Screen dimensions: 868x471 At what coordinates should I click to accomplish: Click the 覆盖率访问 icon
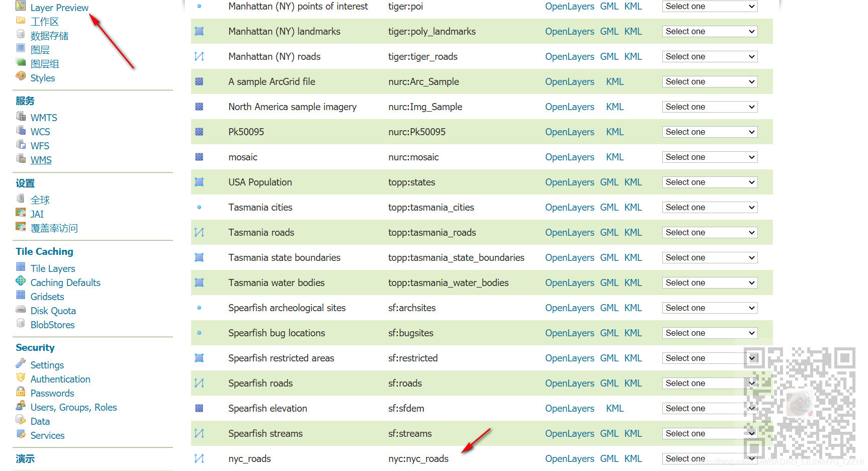pos(21,227)
